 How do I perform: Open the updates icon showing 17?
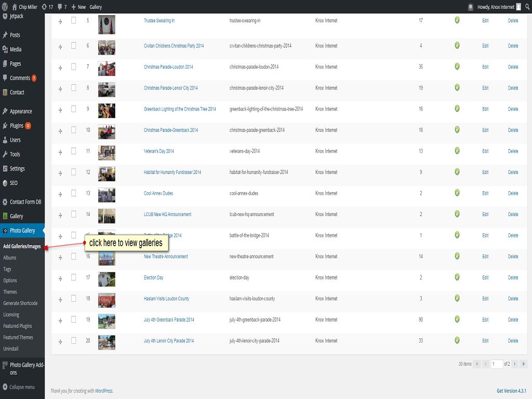(x=44, y=7)
